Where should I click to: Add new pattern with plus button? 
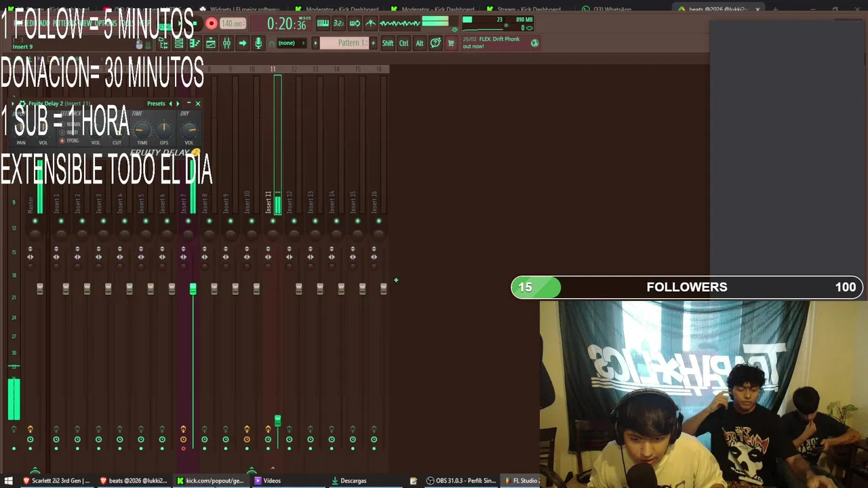click(x=373, y=43)
